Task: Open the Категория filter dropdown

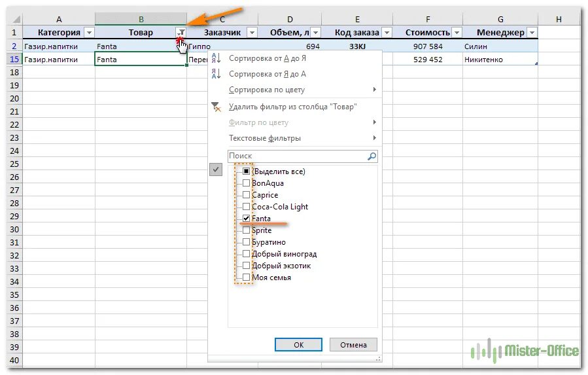Action: (x=89, y=33)
